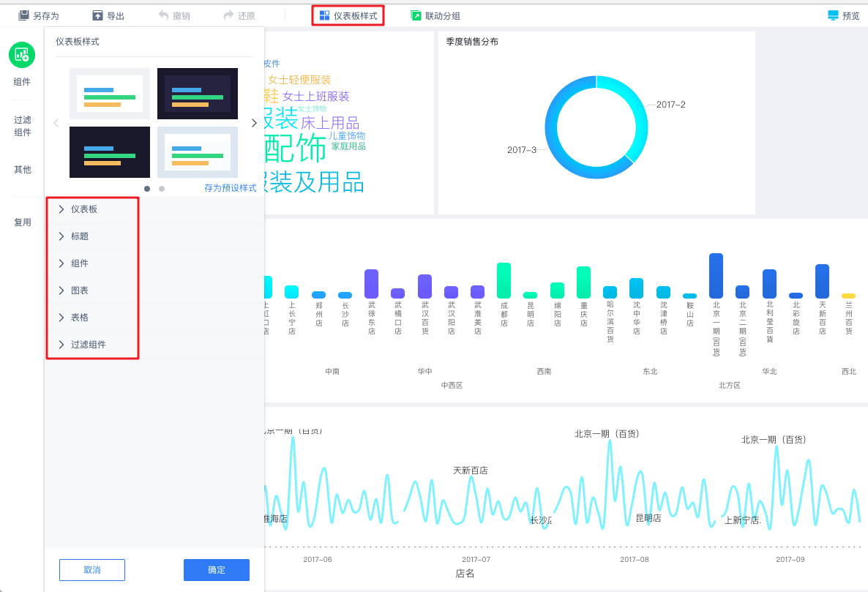Expand the 仪表板 settings section
This screenshot has height=592, width=868.
[x=92, y=209]
